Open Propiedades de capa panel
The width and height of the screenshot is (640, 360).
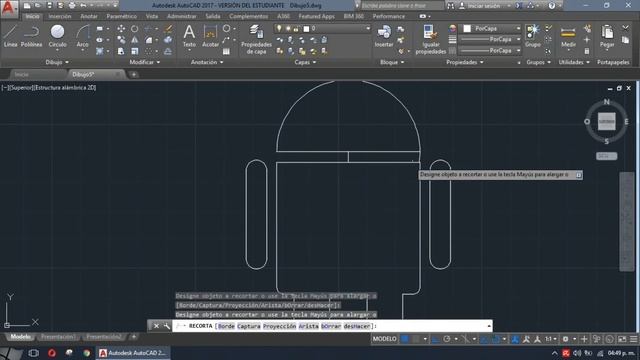[256, 39]
